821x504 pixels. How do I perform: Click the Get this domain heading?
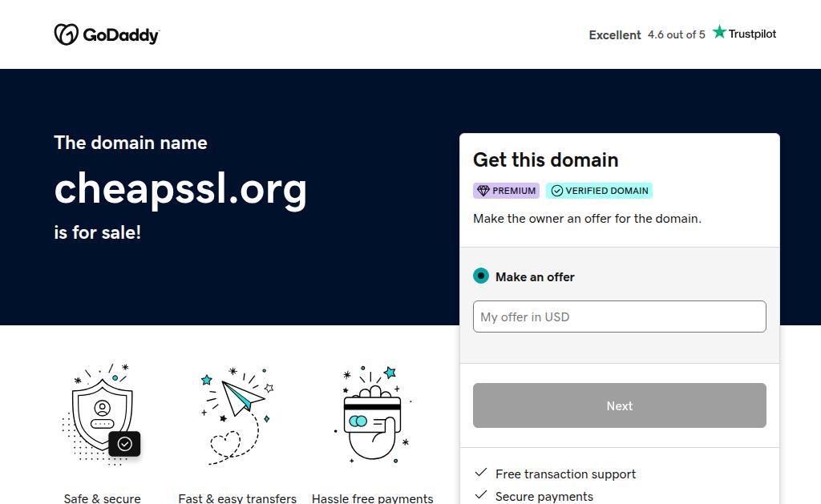[545, 159]
